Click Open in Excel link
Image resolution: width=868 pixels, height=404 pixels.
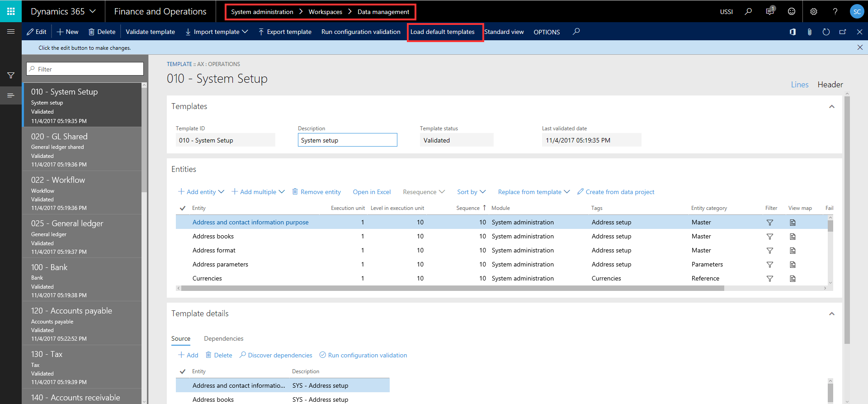[x=372, y=192]
